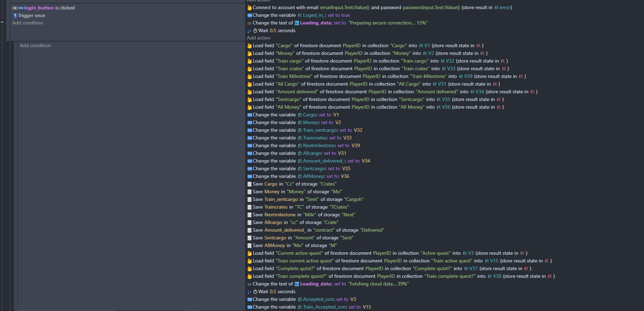Image resolution: width=644 pixels, height=311 pixels.
Task: Click Add condition in the empty sub-event
Action: 35,45
